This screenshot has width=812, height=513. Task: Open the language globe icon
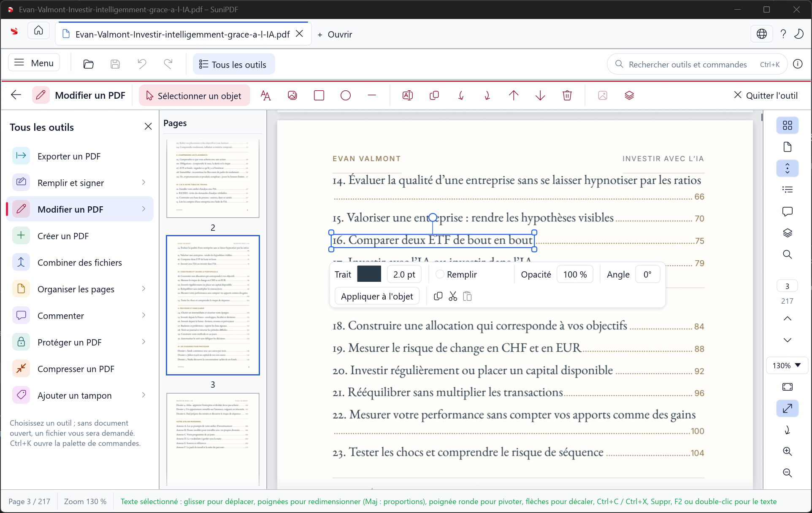click(x=762, y=34)
